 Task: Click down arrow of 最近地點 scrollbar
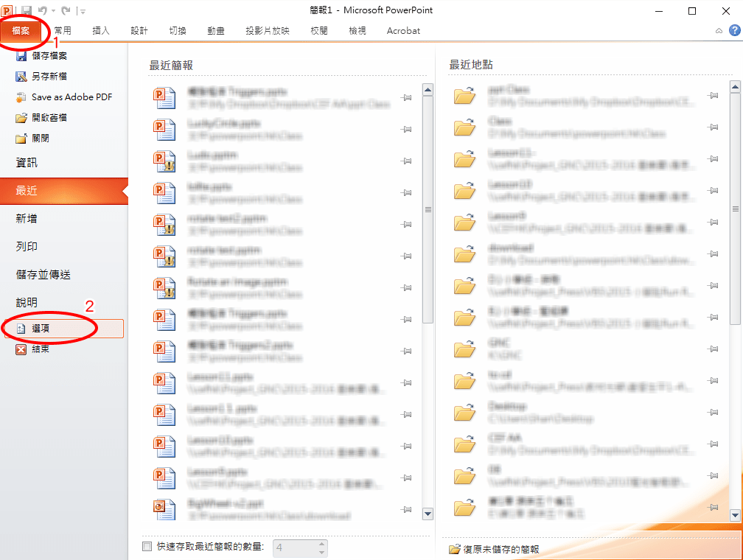736,515
